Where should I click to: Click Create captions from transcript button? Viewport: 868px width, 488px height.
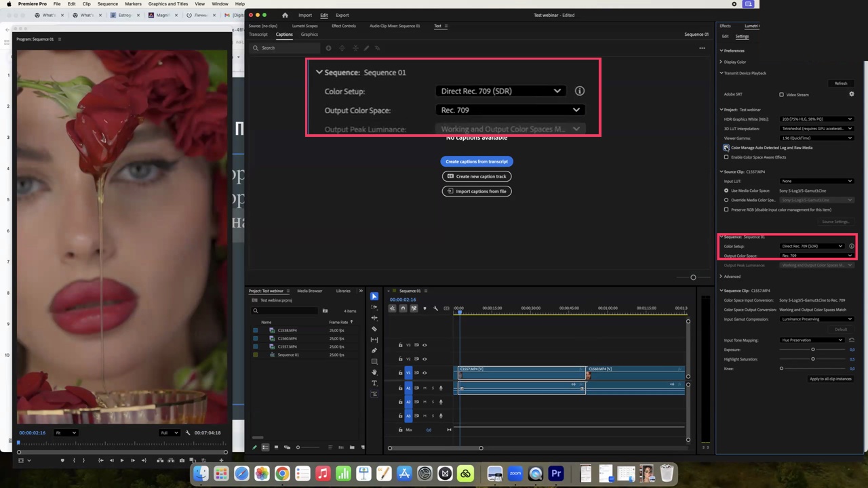click(477, 161)
